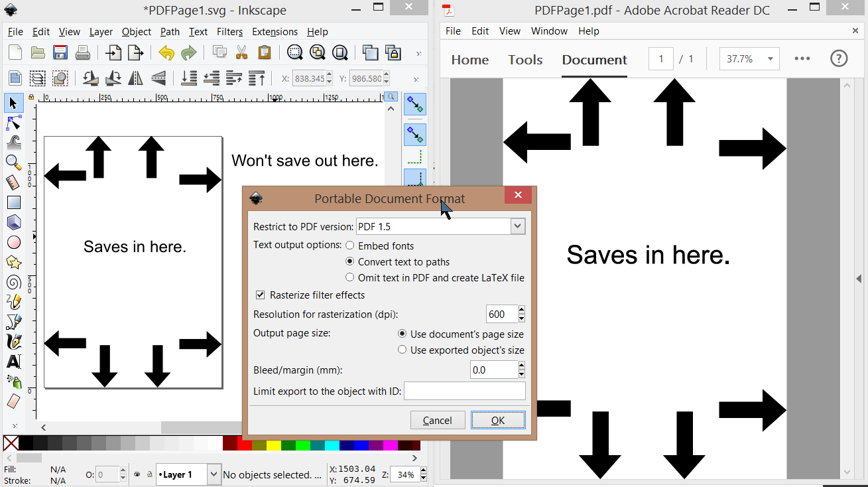
Task: Select the Text tool in toolbox
Action: pyautogui.click(x=13, y=362)
